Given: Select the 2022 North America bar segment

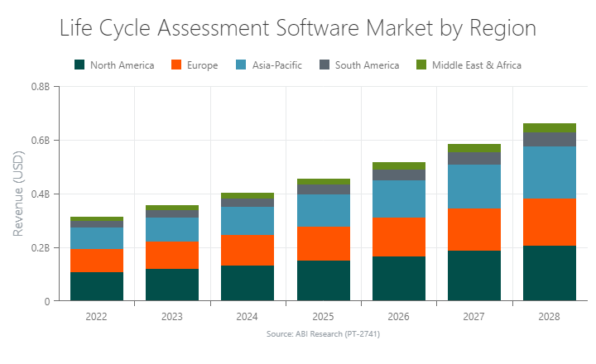Looking at the screenshot, I should click(x=97, y=286).
